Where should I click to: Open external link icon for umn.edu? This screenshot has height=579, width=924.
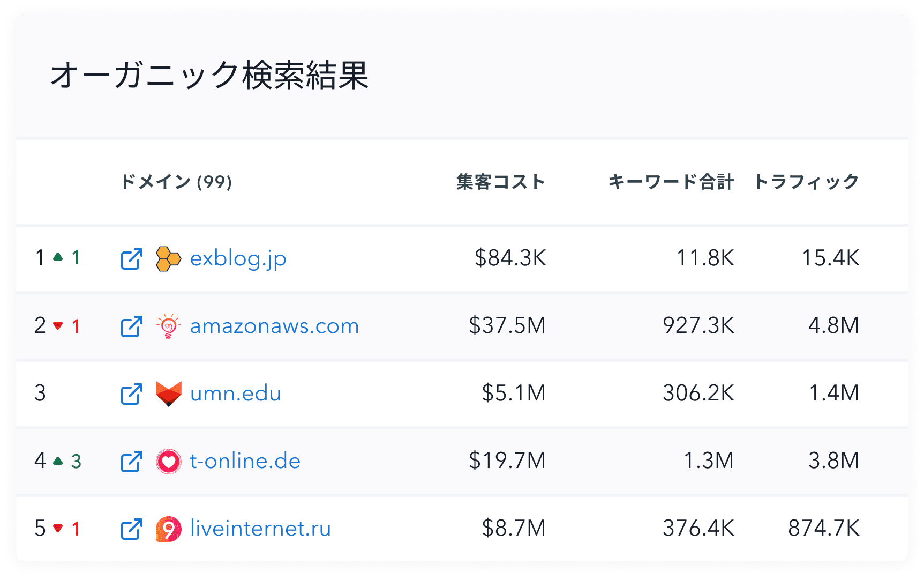coord(131,394)
